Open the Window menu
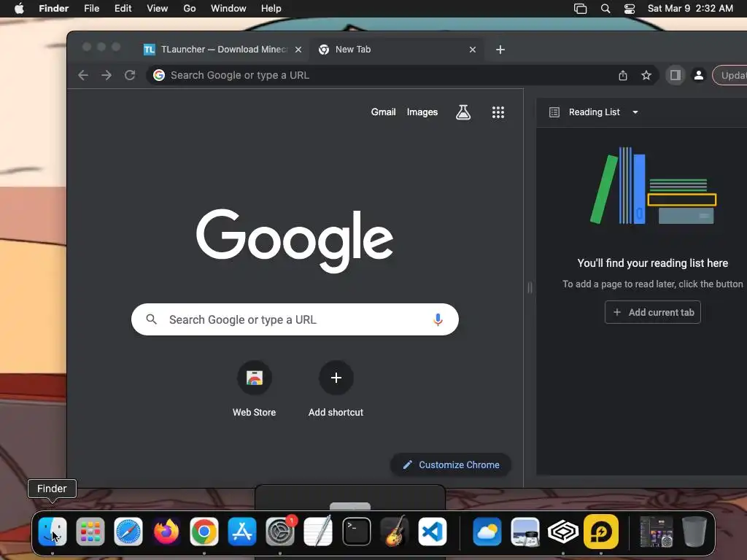The image size is (747, 560). coord(228,9)
